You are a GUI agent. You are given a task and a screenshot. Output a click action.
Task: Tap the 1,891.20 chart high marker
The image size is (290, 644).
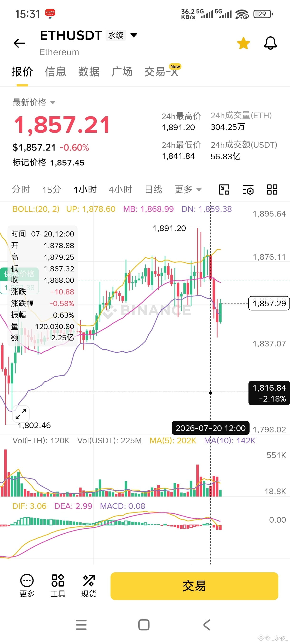169,228
